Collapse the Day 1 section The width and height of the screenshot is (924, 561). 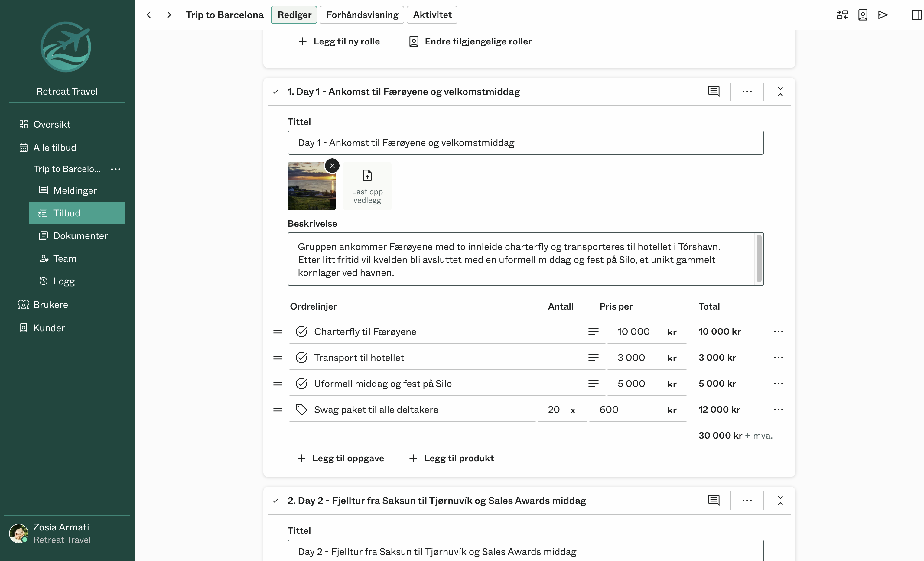(x=780, y=92)
